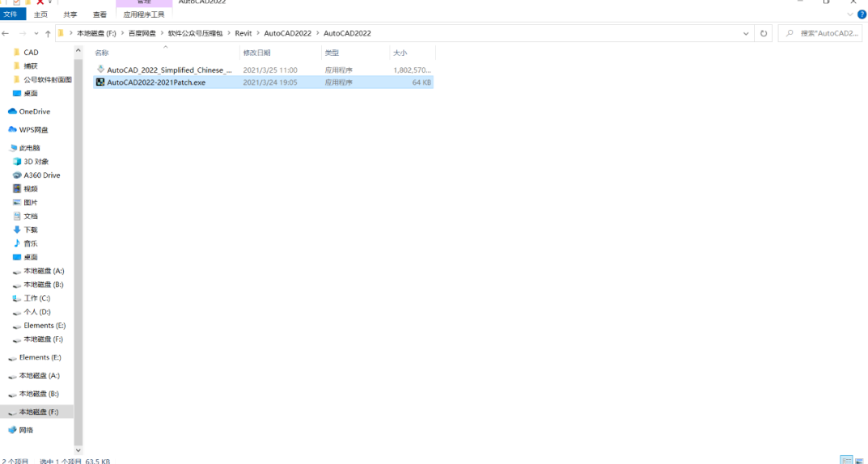This screenshot has height=464, width=868.
Task: Switch to the 主页 ribbon tab
Action: tap(41, 15)
